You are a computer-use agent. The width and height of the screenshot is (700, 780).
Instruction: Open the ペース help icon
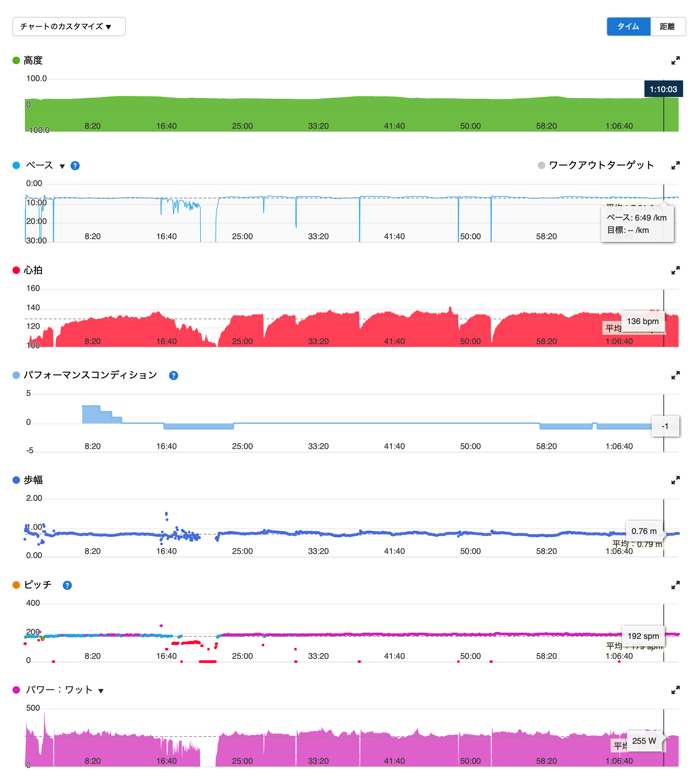click(75, 166)
